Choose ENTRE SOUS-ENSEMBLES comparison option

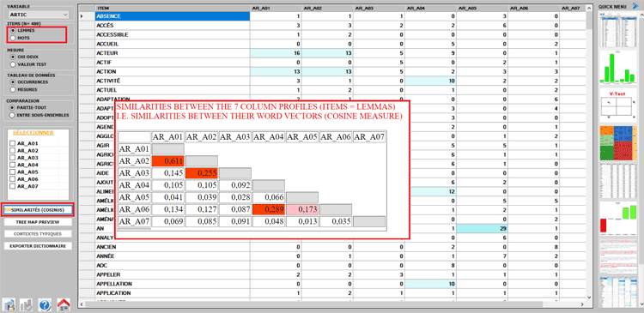tap(13, 115)
